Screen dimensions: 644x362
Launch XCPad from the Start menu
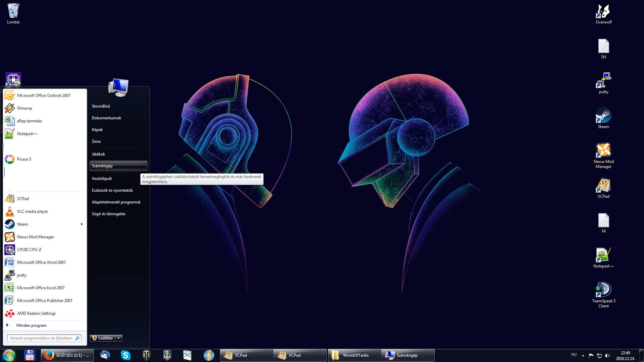45,199
